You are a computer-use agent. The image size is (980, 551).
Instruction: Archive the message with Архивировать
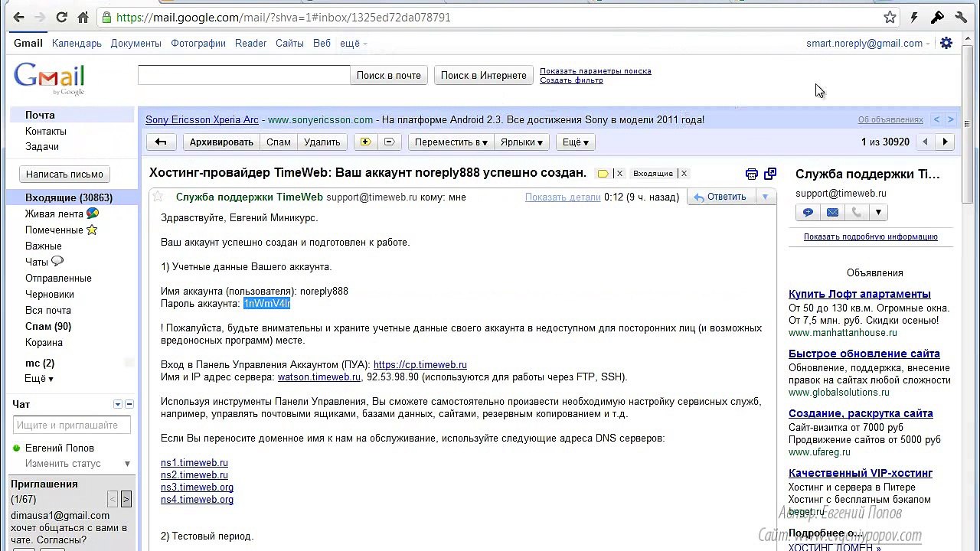coord(221,142)
